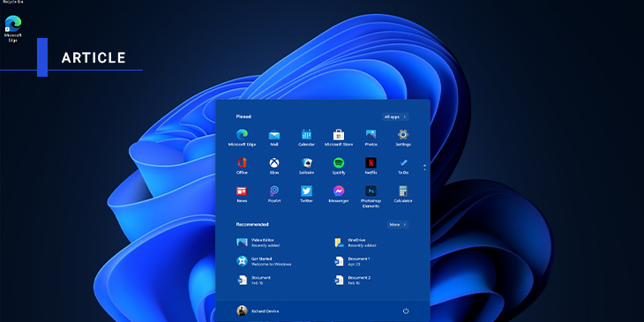
Task: Expand More recommended items
Action: pyautogui.click(x=397, y=225)
